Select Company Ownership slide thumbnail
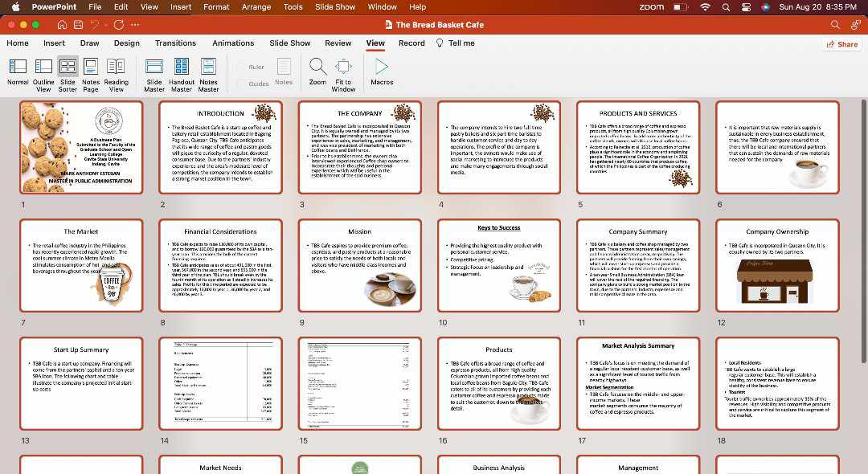The image size is (868, 474). [777, 265]
